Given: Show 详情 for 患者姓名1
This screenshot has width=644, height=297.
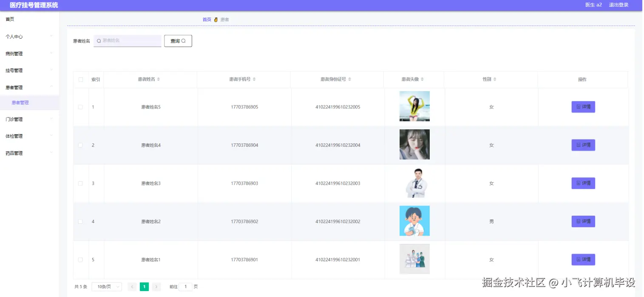Looking at the screenshot, I should [x=583, y=260].
